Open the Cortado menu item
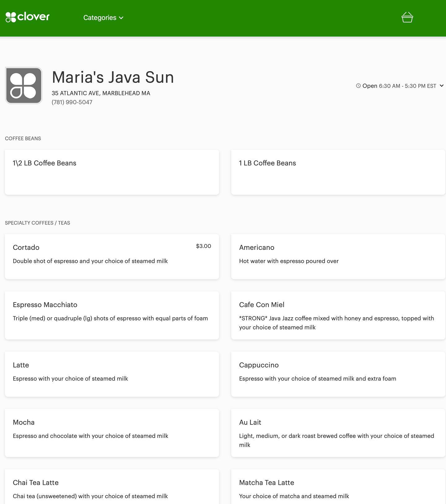The width and height of the screenshot is (446, 504). [x=112, y=256]
